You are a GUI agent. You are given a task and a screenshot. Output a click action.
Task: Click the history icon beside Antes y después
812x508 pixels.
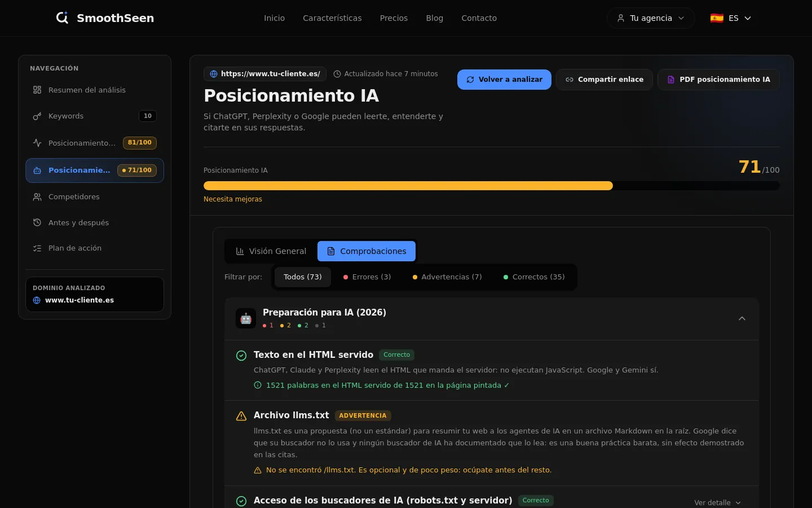coord(37,222)
